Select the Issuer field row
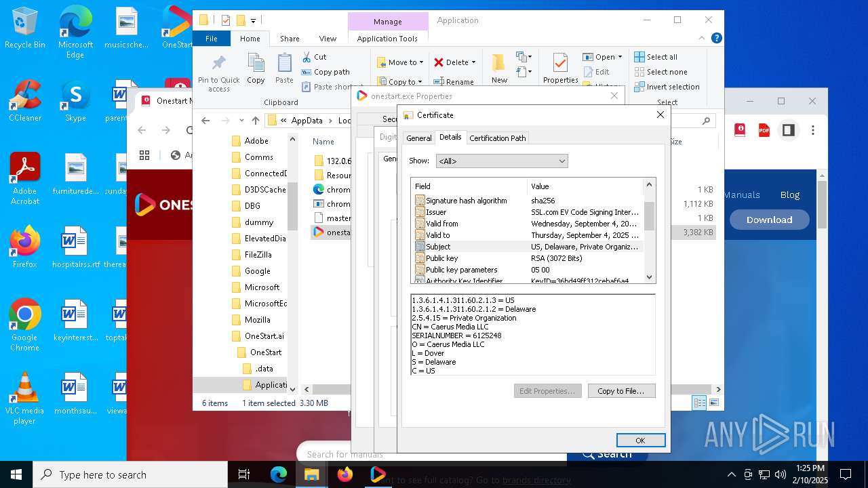Viewport: 868px width, 488px height. pyautogui.click(x=528, y=212)
